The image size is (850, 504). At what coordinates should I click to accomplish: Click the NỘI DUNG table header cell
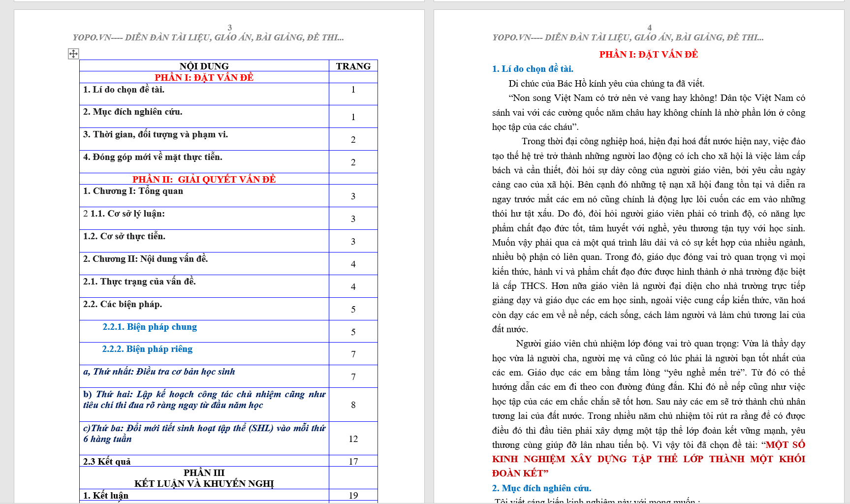tap(204, 66)
